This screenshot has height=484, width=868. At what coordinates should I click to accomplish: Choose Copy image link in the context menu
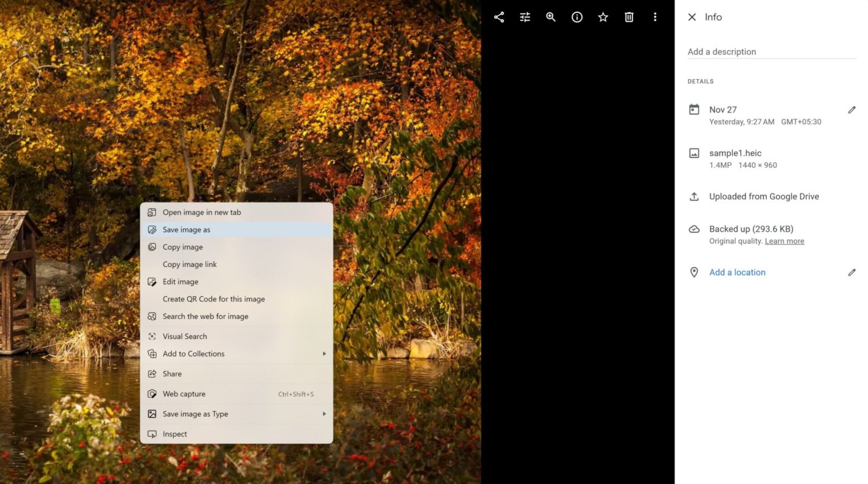(190, 264)
